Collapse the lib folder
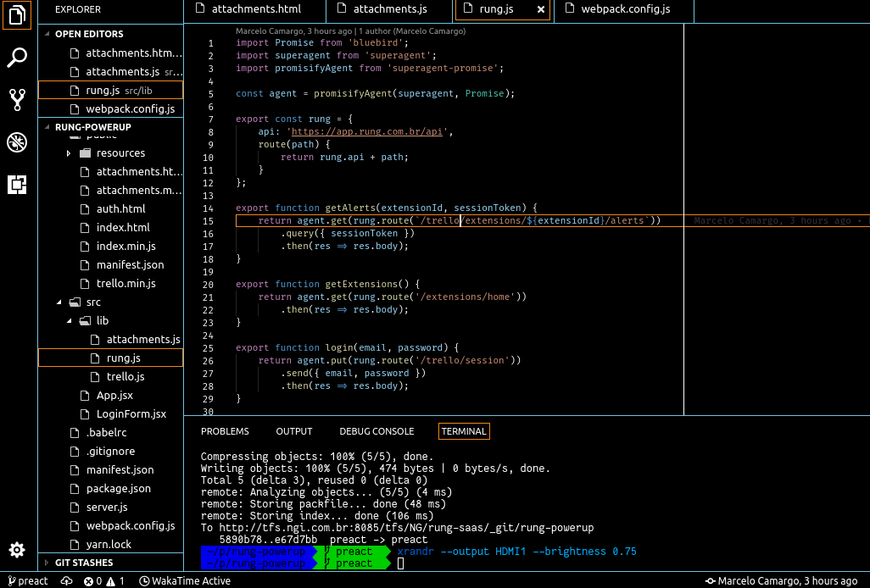The width and height of the screenshot is (870, 588). 69,320
